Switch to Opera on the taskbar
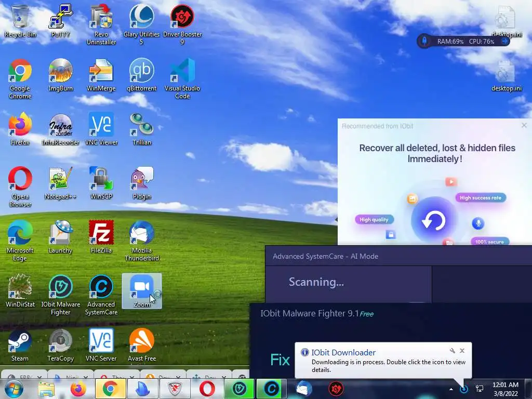This screenshot has width=532, height=399. tap(207, 389)
